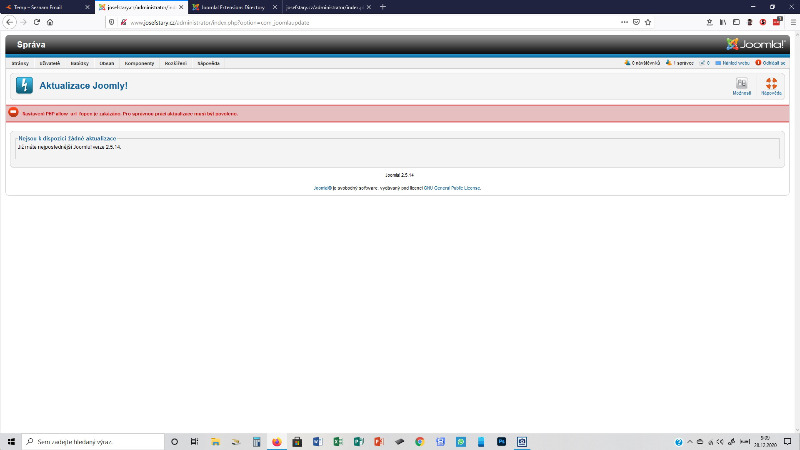
Task: Open the orange Nápověda lifebuoy toolbar icon
Action: [x=771, y=86]
